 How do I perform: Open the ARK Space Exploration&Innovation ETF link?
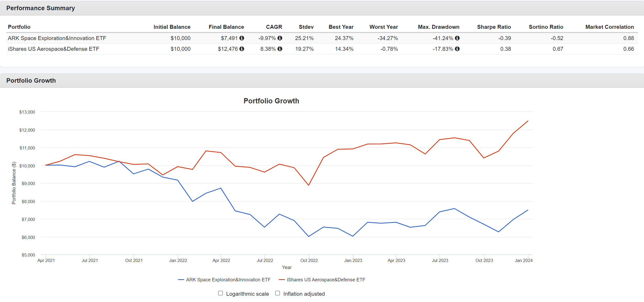point(57,38)
